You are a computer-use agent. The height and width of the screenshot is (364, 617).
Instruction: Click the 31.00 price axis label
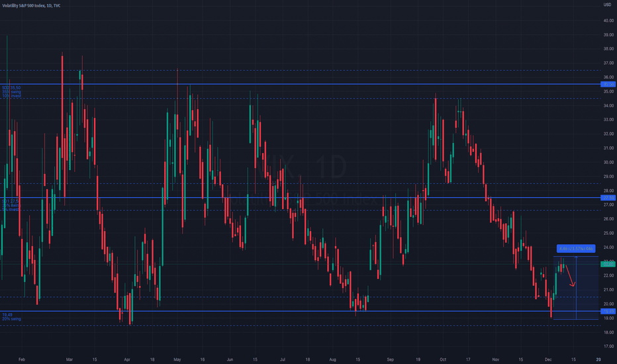click(608, 148)
